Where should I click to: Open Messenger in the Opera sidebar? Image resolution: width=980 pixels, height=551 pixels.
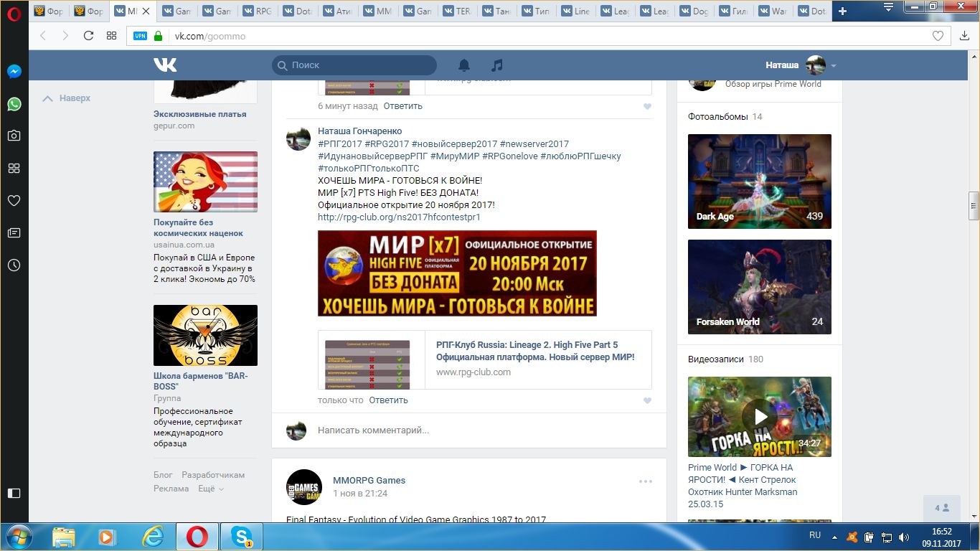pyautogui.click(x=14, y=72)
